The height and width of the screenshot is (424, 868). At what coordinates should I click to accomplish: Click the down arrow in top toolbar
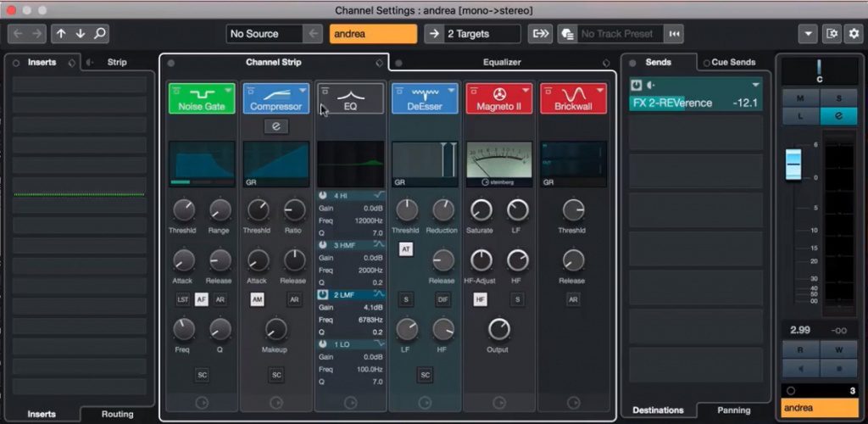coord(81,34)
